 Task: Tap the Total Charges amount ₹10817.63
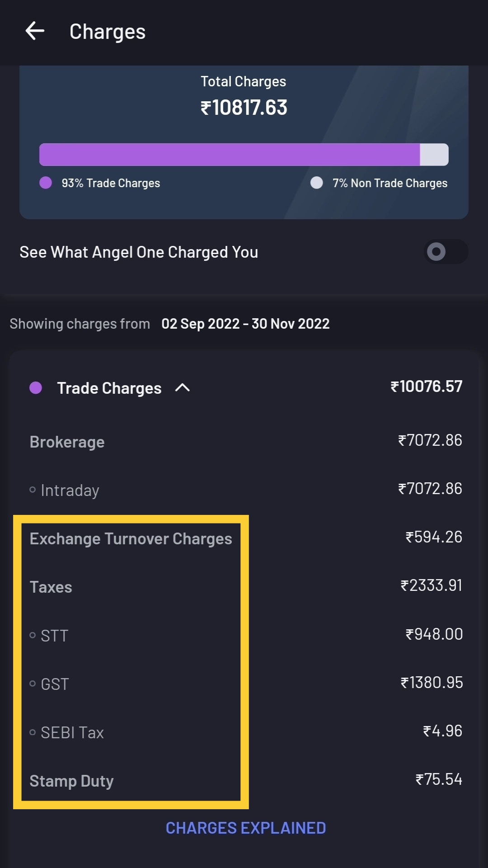tap(244, 108)
